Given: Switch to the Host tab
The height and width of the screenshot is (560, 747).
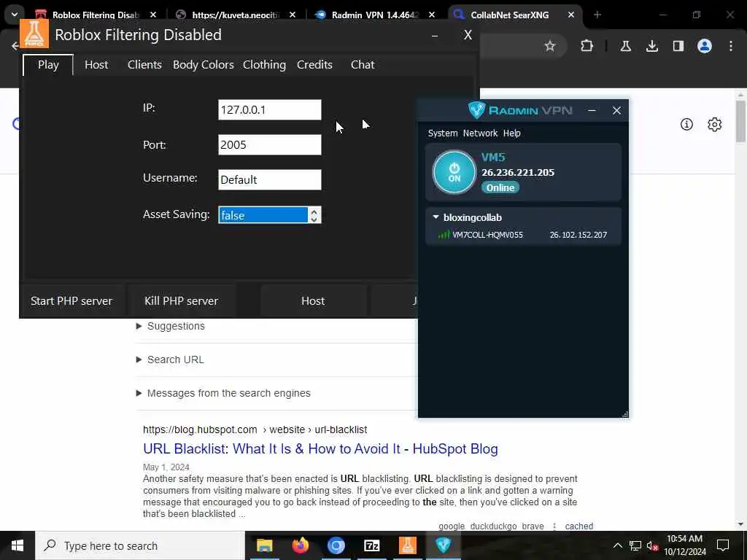Looking at the screenshot, I should pyautogui.click(x=96, y=65).
